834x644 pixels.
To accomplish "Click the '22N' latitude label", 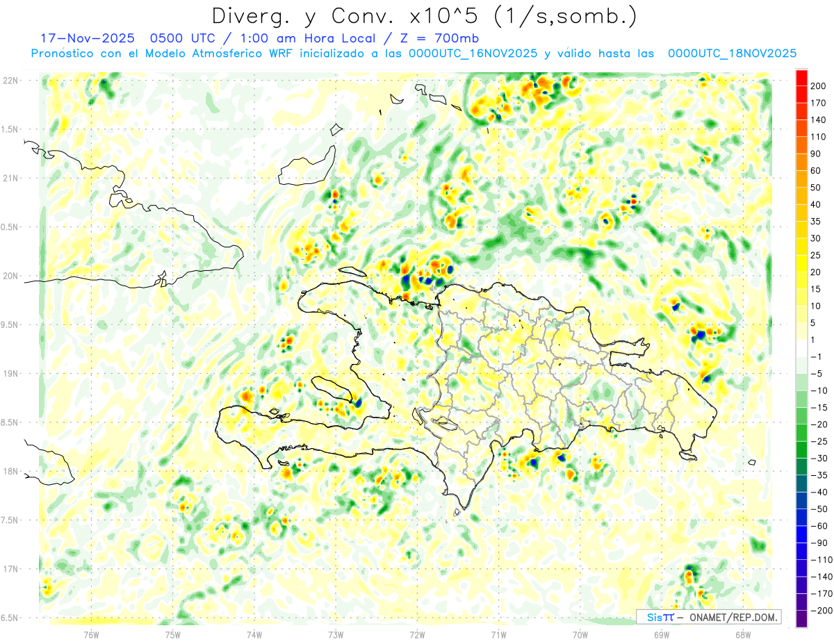I will coord(10,81).
